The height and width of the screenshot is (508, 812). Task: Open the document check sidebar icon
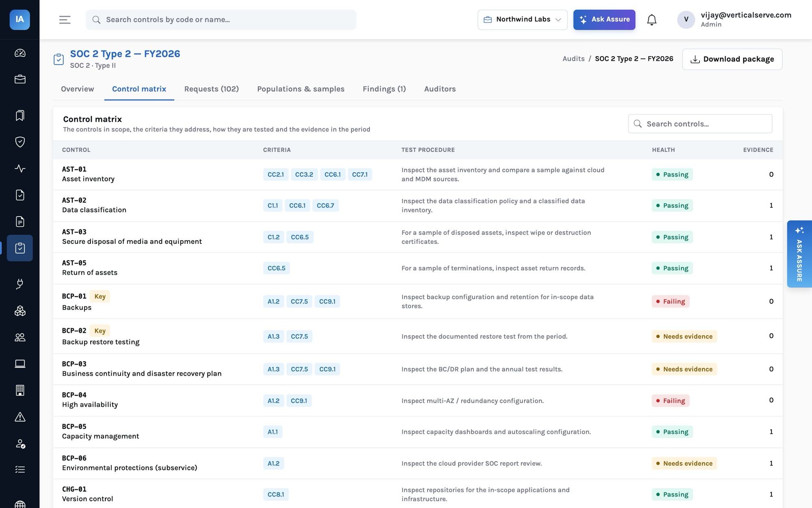tap(20, 195)
